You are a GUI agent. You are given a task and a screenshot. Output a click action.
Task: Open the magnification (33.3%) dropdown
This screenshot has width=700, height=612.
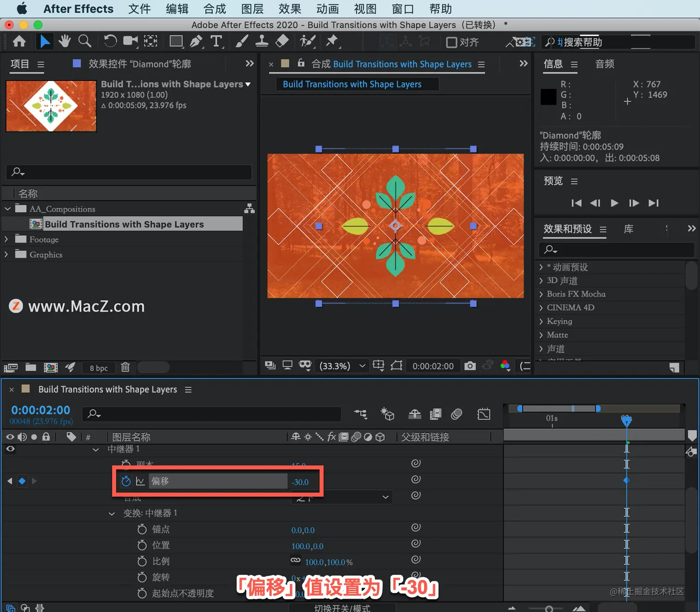343,366
